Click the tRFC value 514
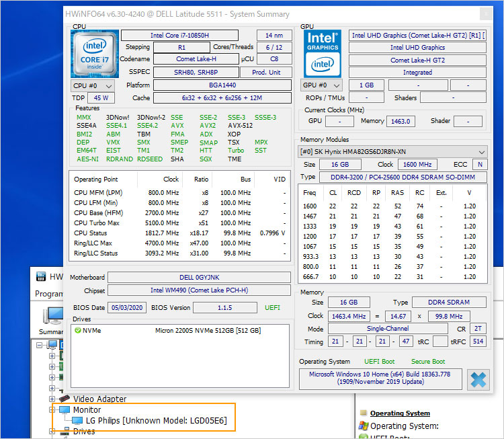This screenshot has height=439, width=504. point(478,342)
